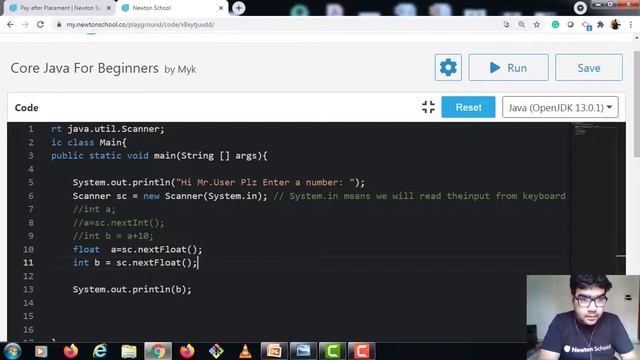The height and width of the screenshot is (360, 640).
Task: Launch Internet Explorer from the taskbar
Action: tap(100, 351)
